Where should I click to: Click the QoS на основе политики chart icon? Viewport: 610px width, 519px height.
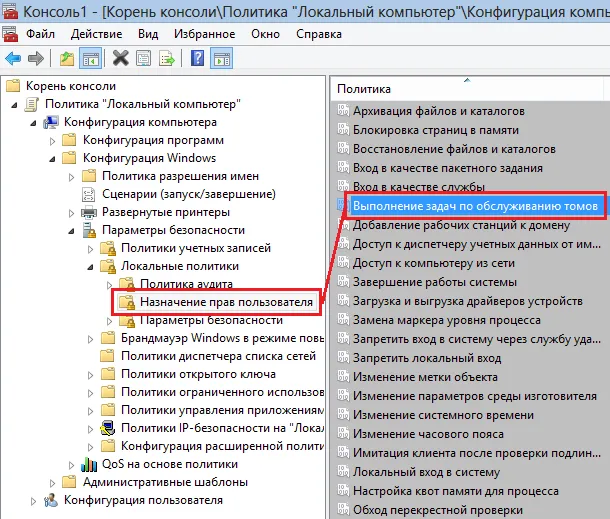coord(89,464)
